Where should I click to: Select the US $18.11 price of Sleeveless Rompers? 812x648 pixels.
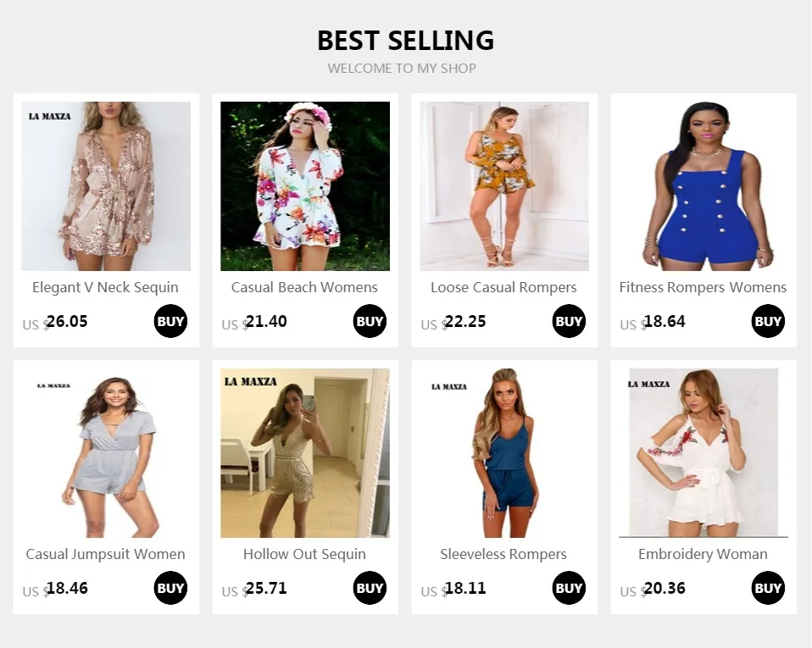453,589
